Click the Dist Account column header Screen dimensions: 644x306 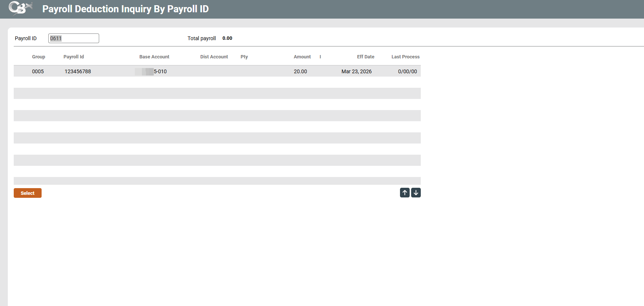(x=214, y=57)
